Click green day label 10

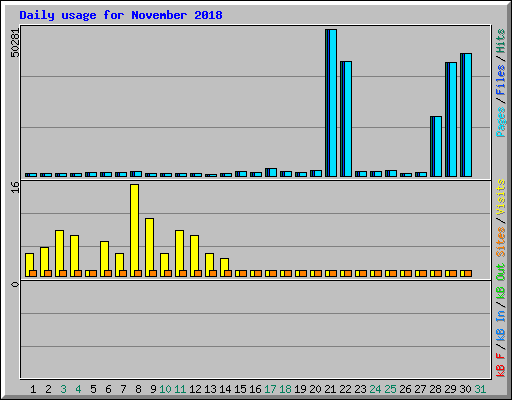(165, 389)
